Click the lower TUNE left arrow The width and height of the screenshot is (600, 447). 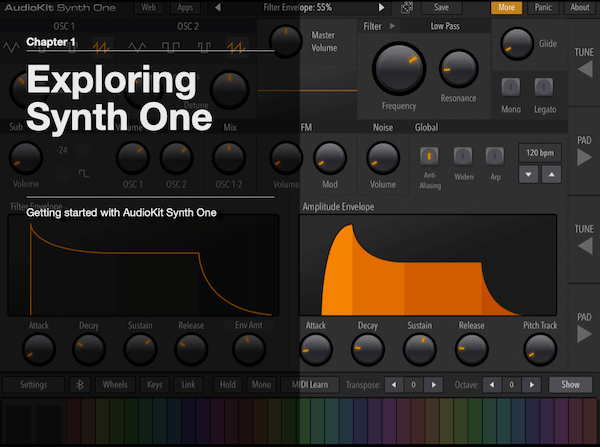585,246
